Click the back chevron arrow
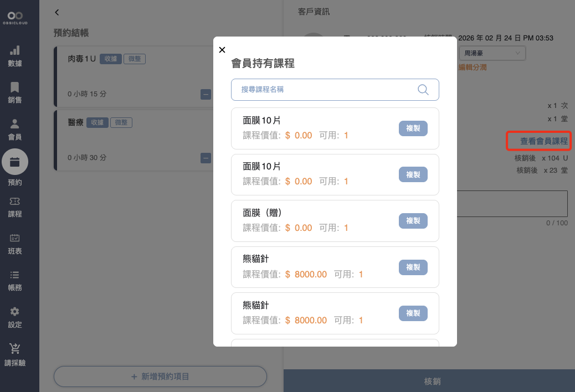This screenshot has height=392, width=575. click(x=57, y=12)
